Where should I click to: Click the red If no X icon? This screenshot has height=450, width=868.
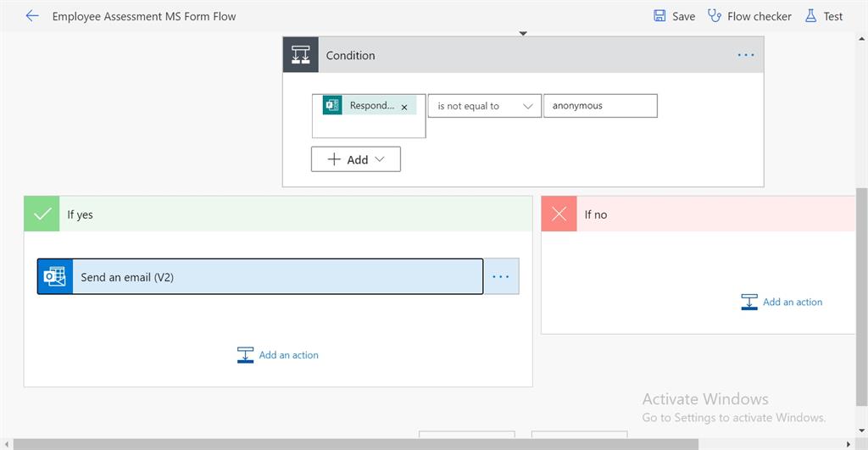[x=559, y=214]
